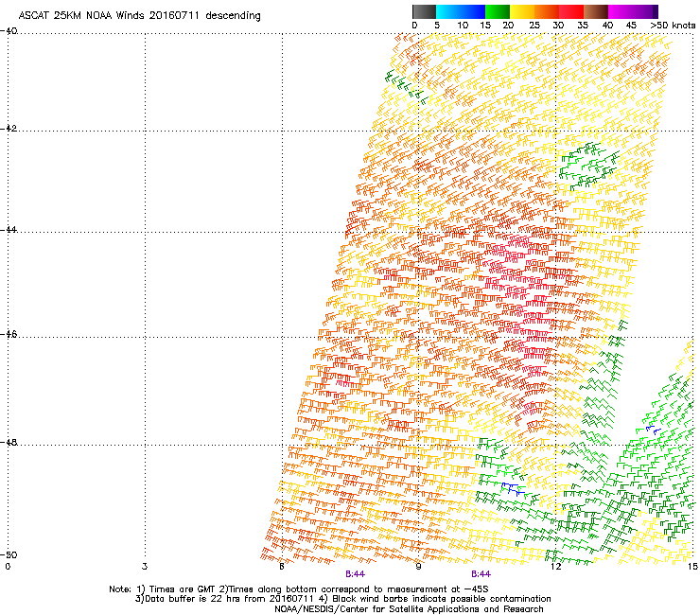
Task: Click the longitude label '3' on bottom axis
Action: [144, 567]
